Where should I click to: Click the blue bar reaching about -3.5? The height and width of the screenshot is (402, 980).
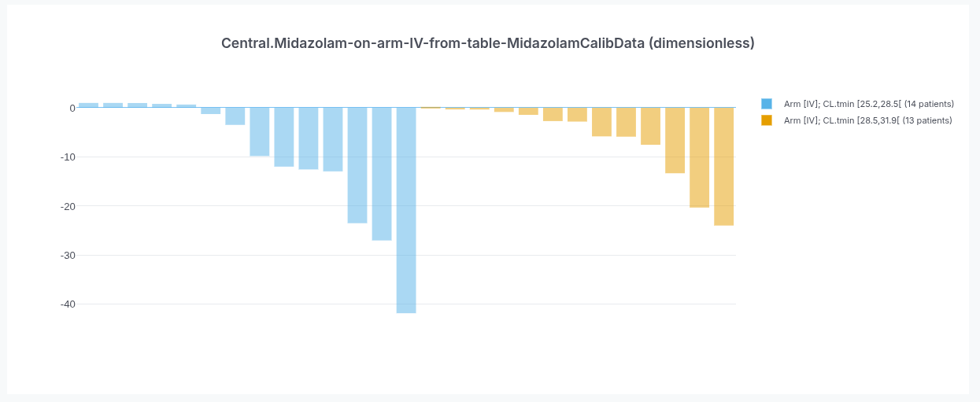click(x=235, y=116)
